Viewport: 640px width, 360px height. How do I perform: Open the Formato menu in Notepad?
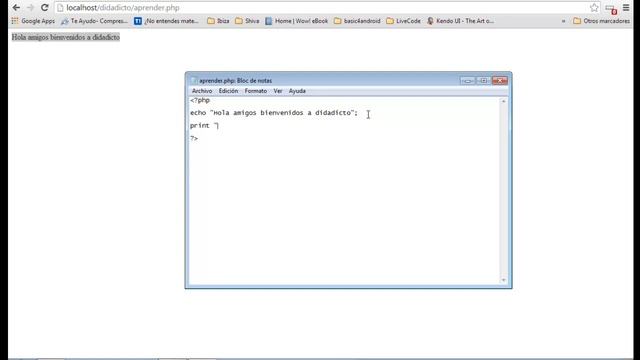coord(256,91)
